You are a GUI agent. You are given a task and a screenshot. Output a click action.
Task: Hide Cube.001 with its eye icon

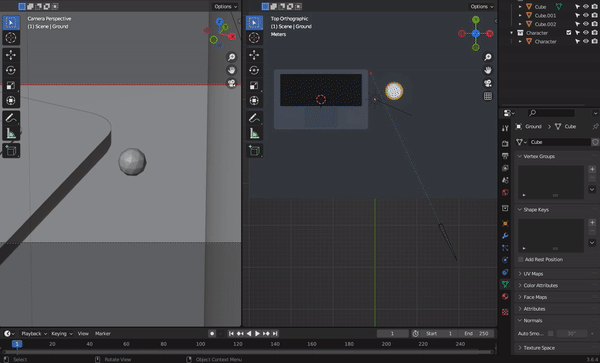pyautogui.click(x=586, y=15)
